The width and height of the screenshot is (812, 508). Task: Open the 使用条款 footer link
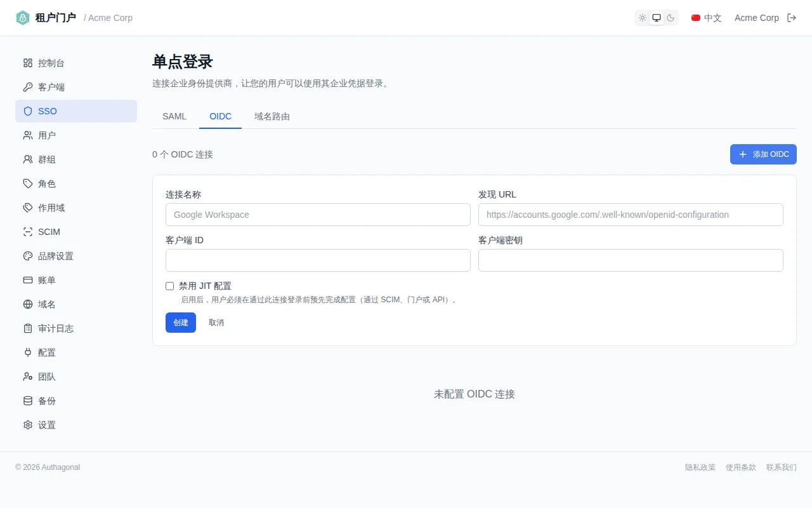click(741, 467)
